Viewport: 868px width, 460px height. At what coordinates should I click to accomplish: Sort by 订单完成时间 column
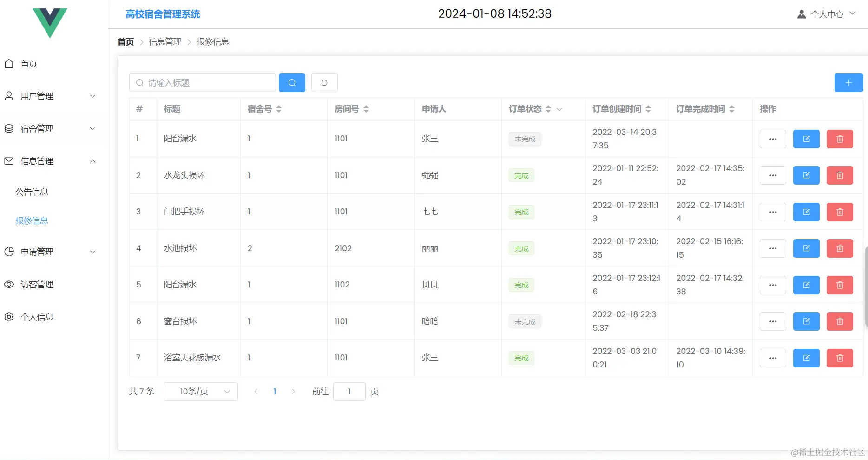coord(732,109)
